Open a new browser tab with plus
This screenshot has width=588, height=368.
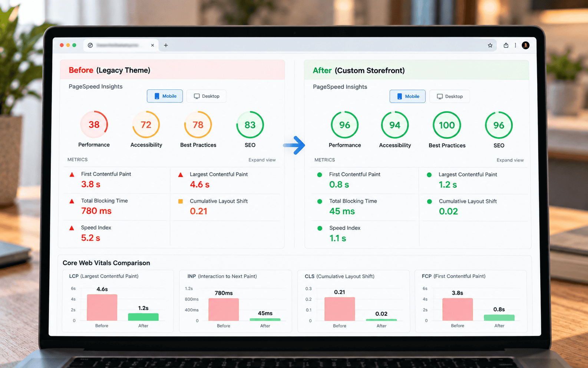pos(166,45)
